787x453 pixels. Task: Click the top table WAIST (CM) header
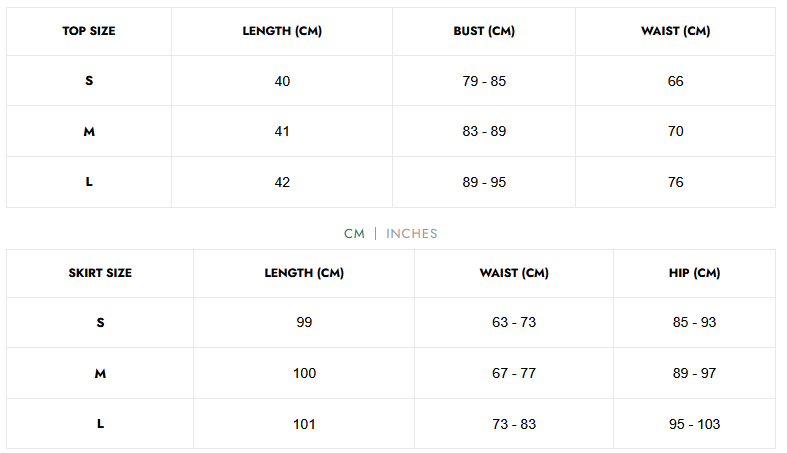pos(675,31)
